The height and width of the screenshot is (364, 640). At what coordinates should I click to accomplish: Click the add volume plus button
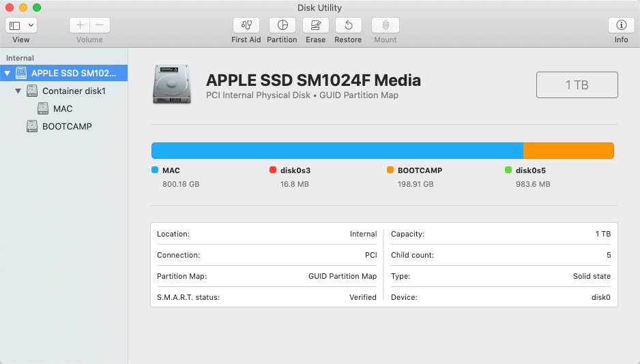click(80, 25)
